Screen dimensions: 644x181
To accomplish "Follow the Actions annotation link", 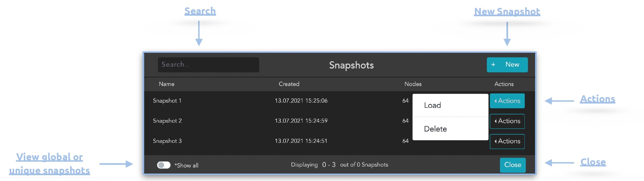I will 598,99.
